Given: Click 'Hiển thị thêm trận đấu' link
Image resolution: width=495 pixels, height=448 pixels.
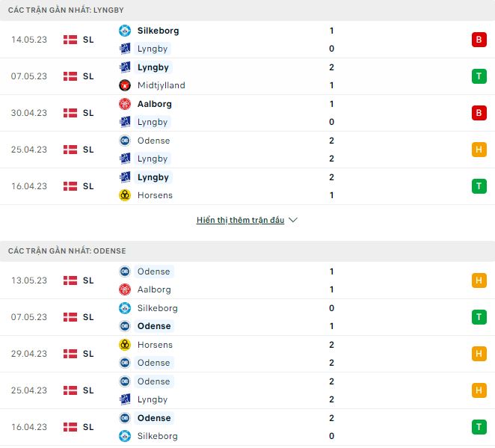Looking at the screenshot, I should pos(240,221).
